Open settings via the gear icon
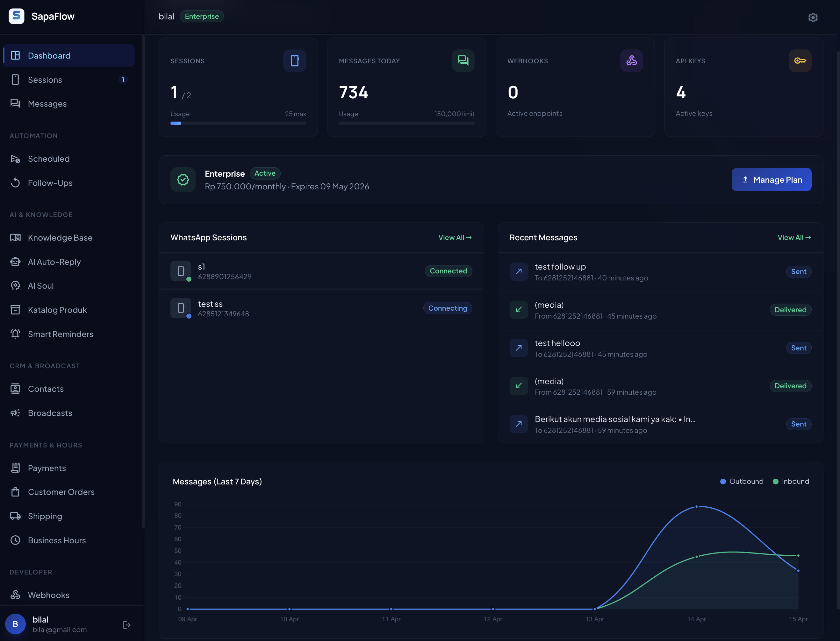 [813, 17]
